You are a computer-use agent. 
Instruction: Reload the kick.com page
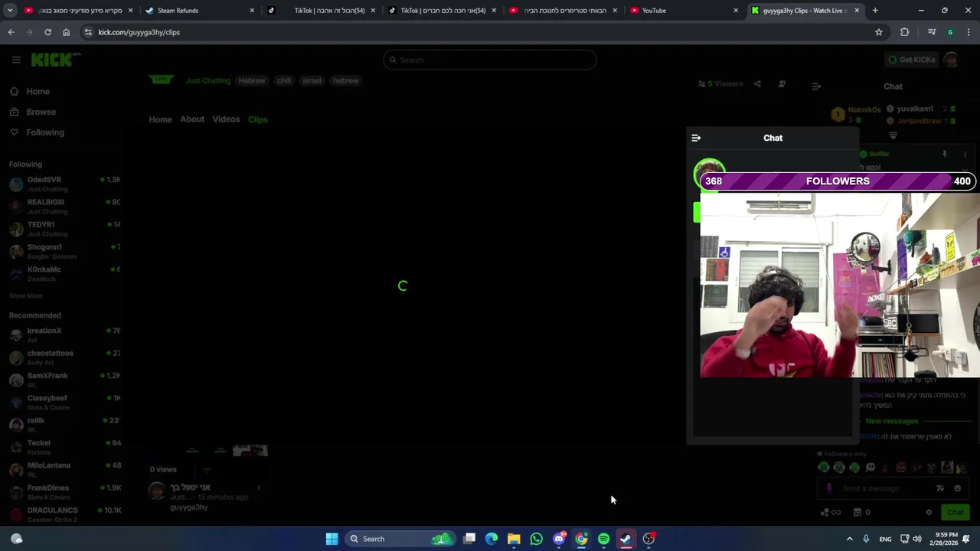tap(47, 32)
